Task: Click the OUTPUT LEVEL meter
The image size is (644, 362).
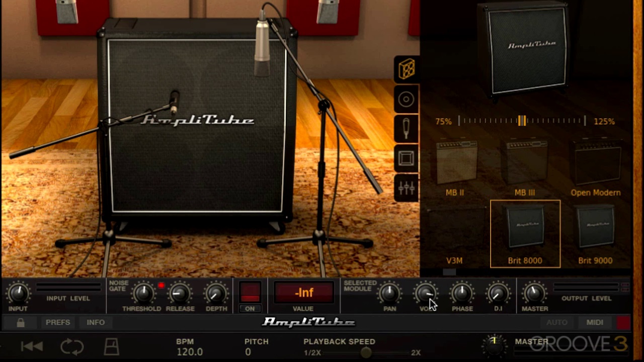Action: tap(586, 288)
